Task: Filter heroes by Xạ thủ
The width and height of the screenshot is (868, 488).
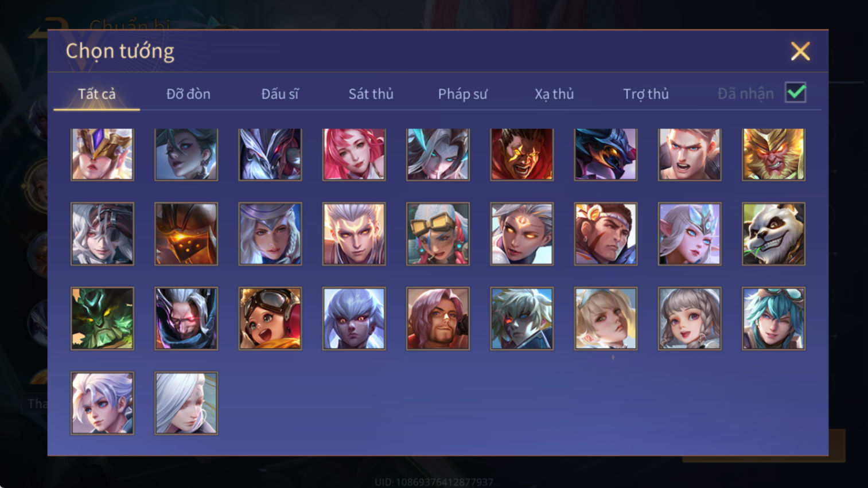Action: (554, 94)
